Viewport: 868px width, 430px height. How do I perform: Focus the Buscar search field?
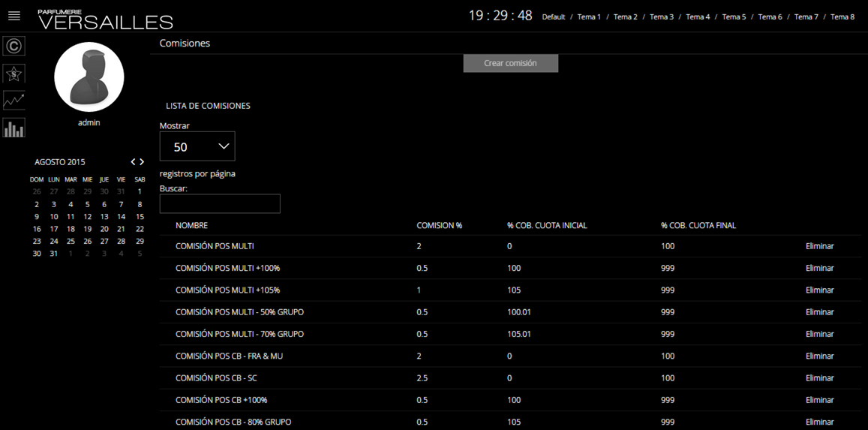click(220, 203)
